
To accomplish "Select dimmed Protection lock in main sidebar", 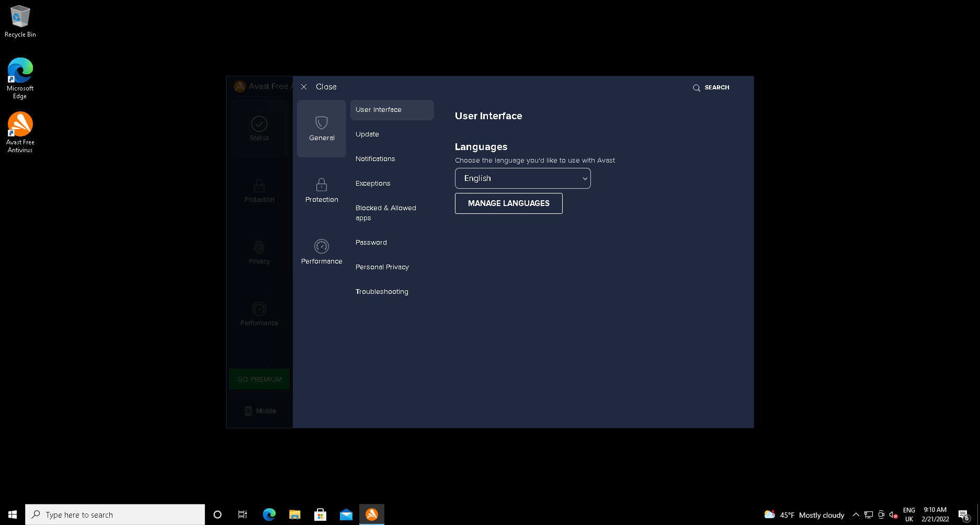I will (259, 190).
